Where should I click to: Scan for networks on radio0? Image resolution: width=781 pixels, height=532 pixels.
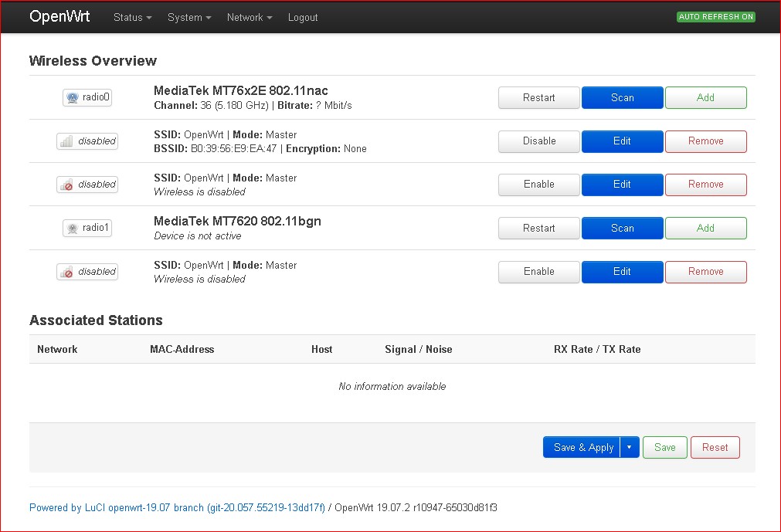point(622,98)
